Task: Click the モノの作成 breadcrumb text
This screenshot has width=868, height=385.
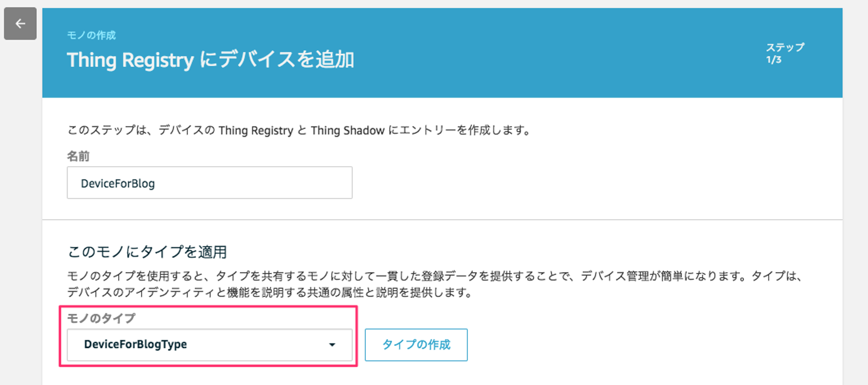Action: click(91, 36)
